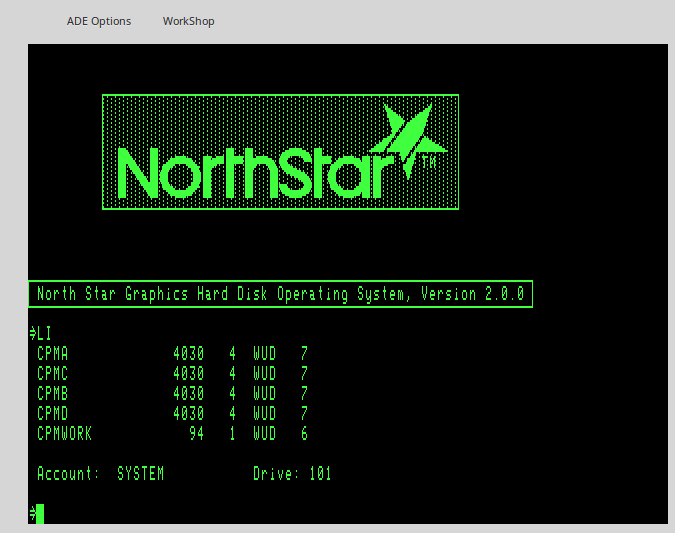Viewport: 675px width, 533px height.
Task: Click "North Star Graphics" in the banner
Action: point(112,294)
